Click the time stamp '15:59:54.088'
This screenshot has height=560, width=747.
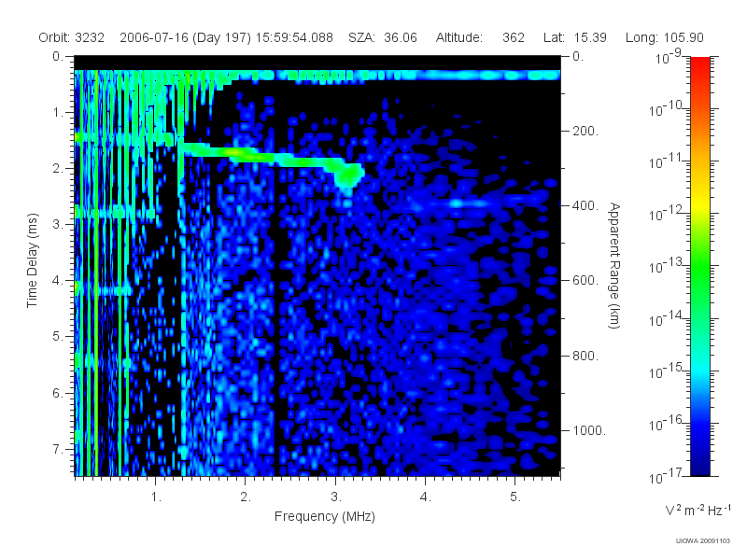(x=294, y=37)
